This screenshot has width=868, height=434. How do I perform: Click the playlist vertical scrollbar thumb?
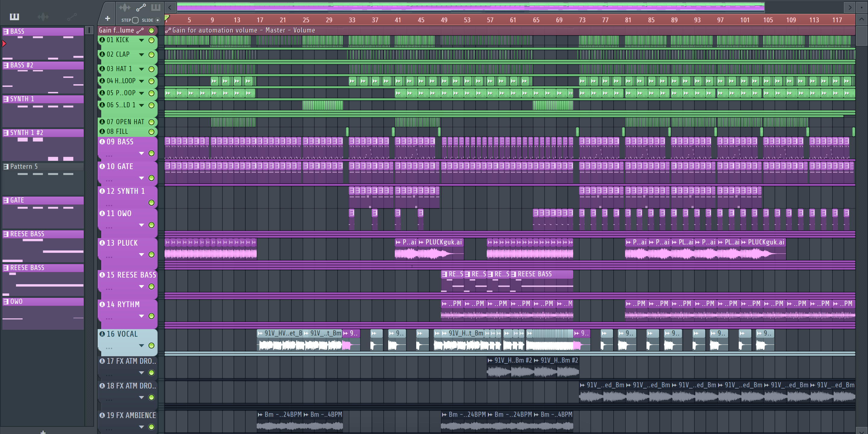coord(861,36)
